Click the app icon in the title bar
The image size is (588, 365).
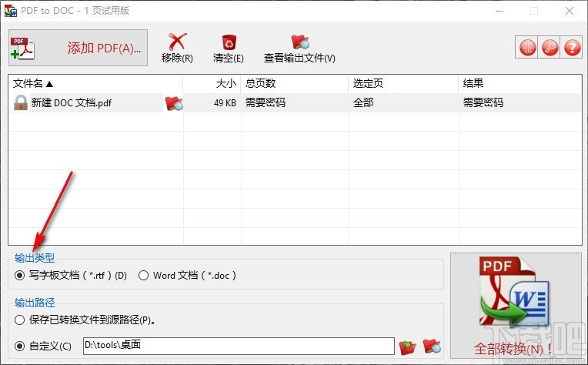click(11, 11)
